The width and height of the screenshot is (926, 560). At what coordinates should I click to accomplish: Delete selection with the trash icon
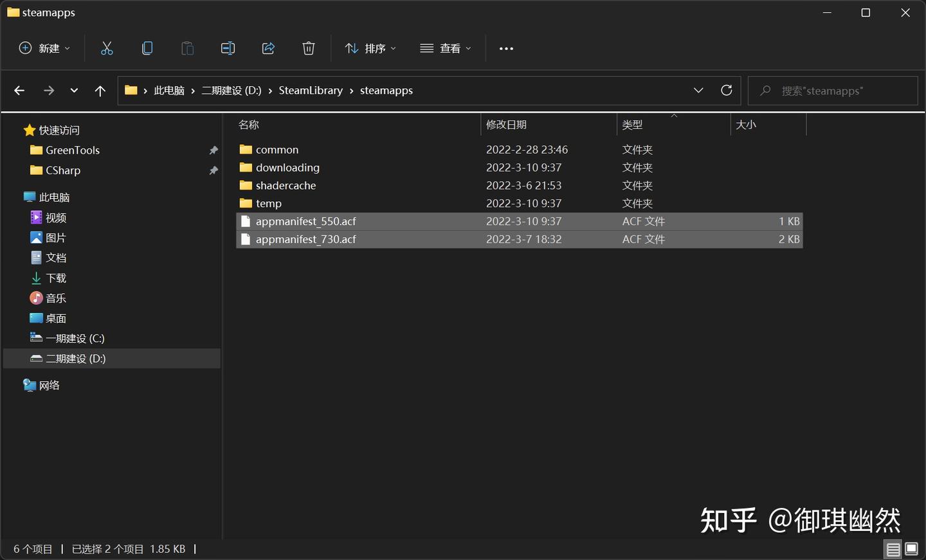pyautogui.click(x=308, y=48)
